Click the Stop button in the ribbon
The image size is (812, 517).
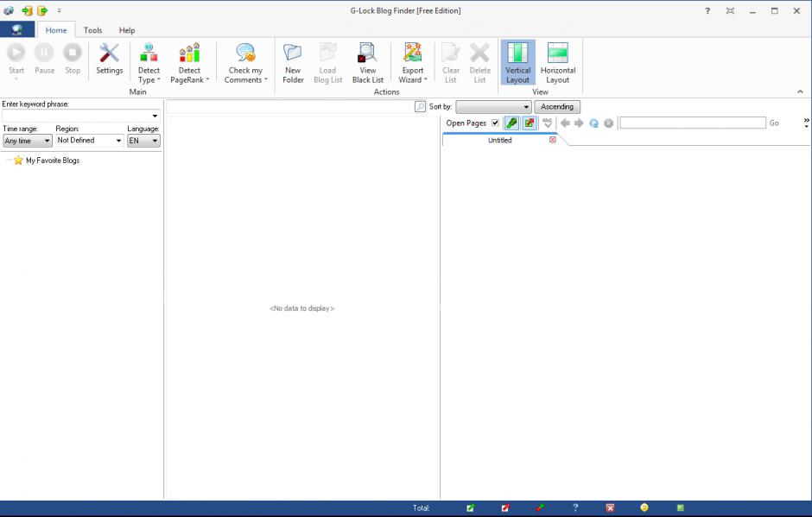coord(73,60)
